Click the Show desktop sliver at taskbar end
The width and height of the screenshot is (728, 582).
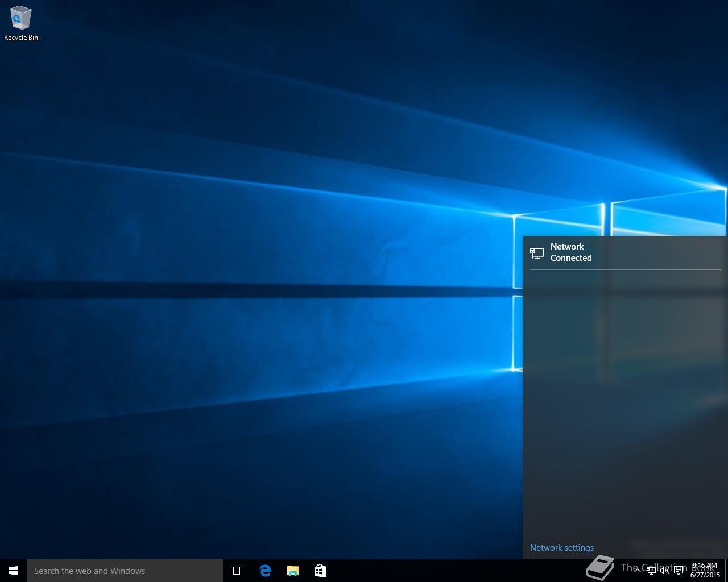point(726,571)
